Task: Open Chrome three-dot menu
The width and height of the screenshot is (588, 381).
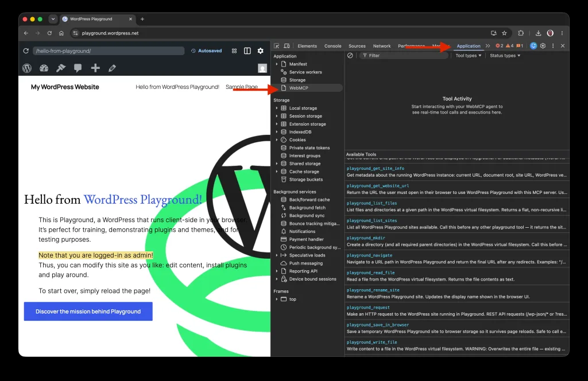Action: coord(562,33)
